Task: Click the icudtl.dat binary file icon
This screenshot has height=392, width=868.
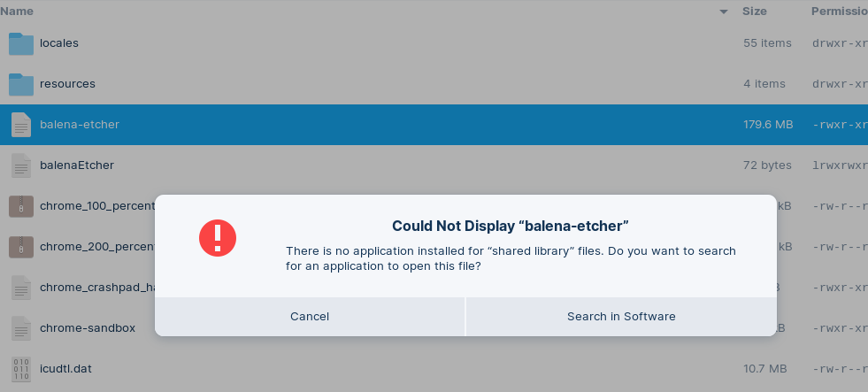Action: (21, 369)
